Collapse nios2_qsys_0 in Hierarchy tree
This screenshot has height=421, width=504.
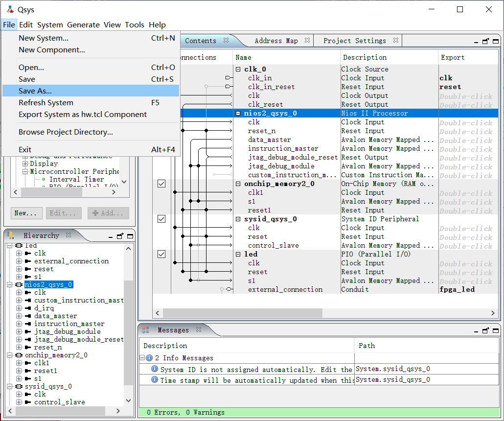coord(10,284)
